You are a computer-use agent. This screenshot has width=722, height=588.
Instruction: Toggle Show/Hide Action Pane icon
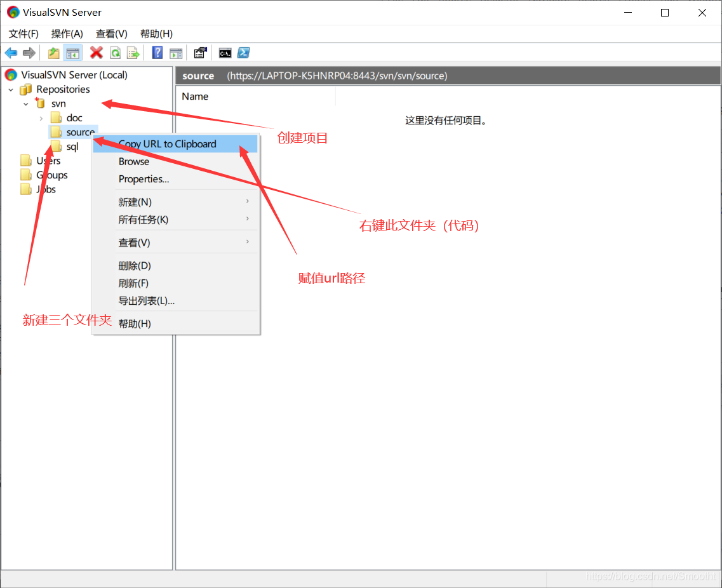point(176,53)
